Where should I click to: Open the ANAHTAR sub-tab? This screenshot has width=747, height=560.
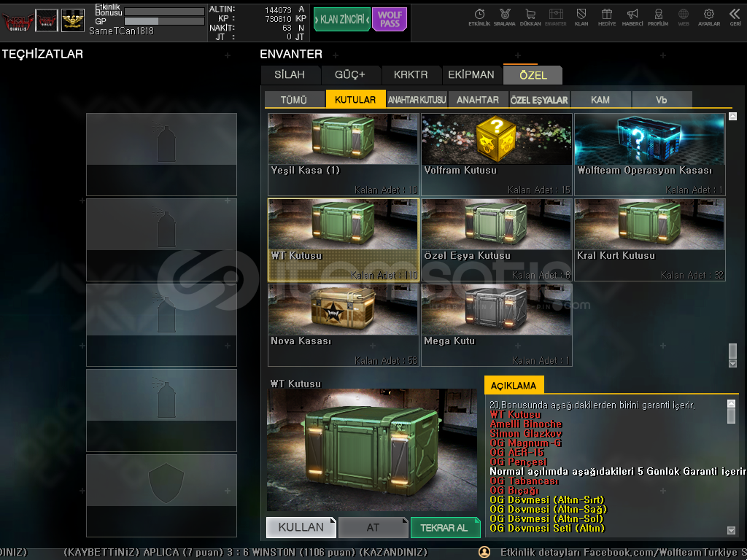pos(478,99)
